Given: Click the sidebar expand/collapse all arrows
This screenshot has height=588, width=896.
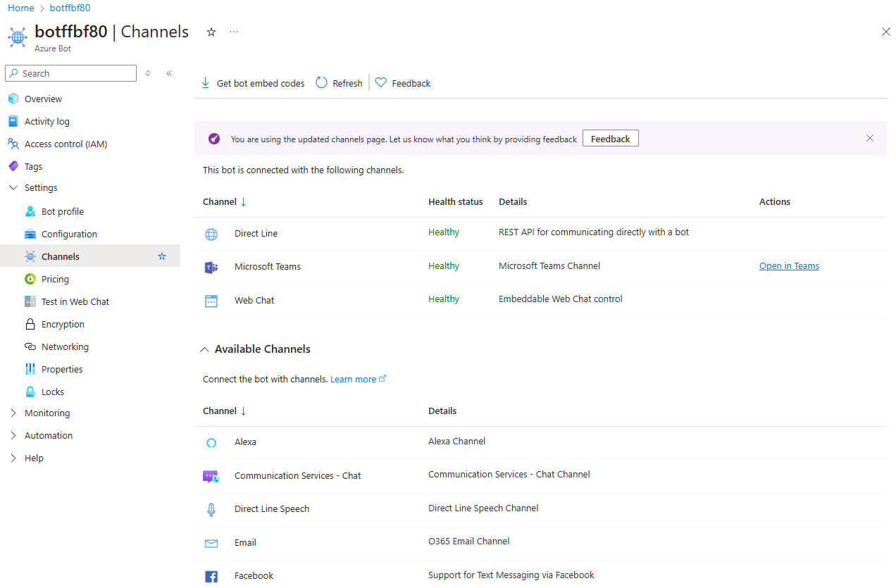Looking at the screenshot, I should [148, 73].
